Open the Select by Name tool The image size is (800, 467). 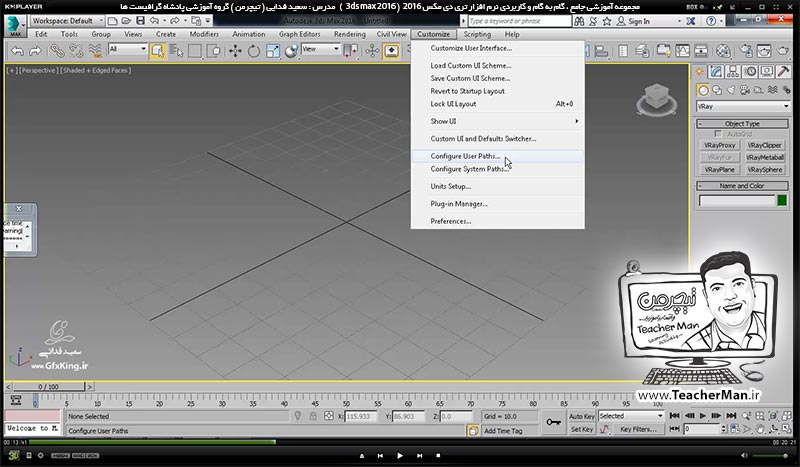(176, 51)
